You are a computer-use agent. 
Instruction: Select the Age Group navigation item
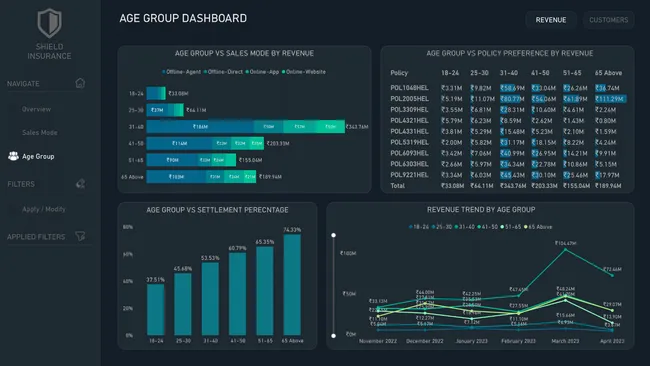(x=38, y=156)
